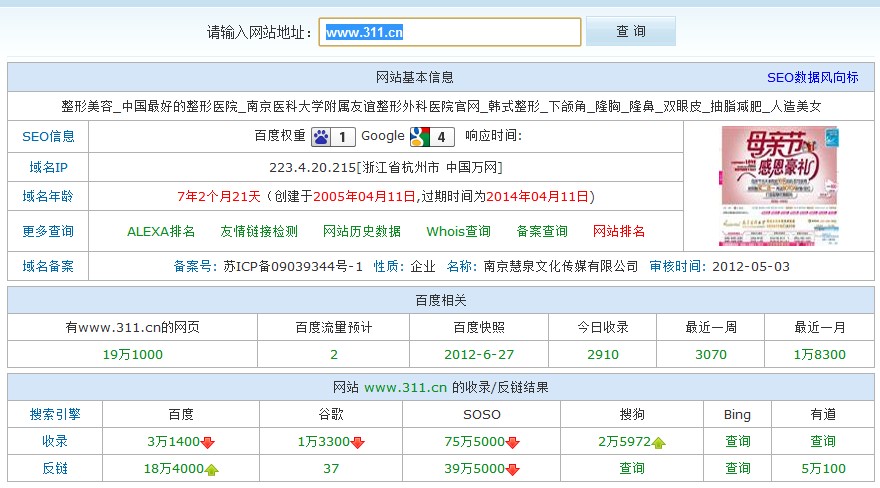Click the 收录 row label
880x488 pixels.
click(x=55, y=441)
